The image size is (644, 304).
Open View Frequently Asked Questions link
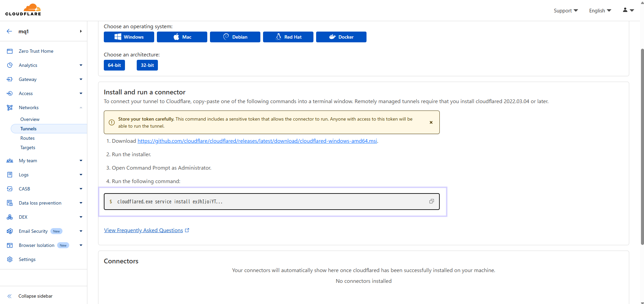pos(143,230)
